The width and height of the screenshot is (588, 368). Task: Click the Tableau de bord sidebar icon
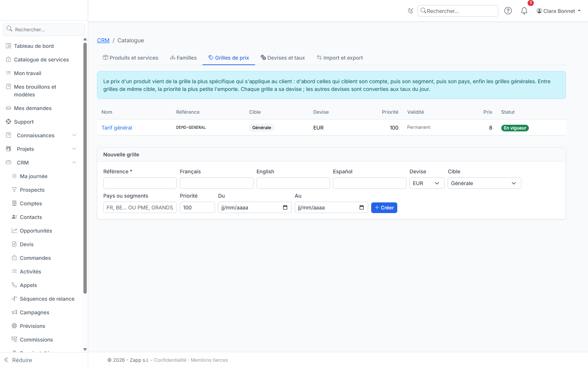click(8, 46)
